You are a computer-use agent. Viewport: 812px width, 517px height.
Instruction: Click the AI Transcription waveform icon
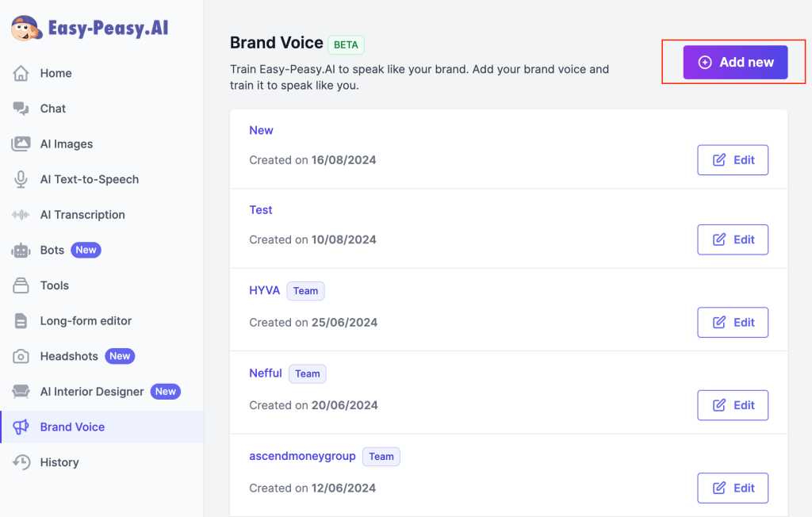click(21, 215)
